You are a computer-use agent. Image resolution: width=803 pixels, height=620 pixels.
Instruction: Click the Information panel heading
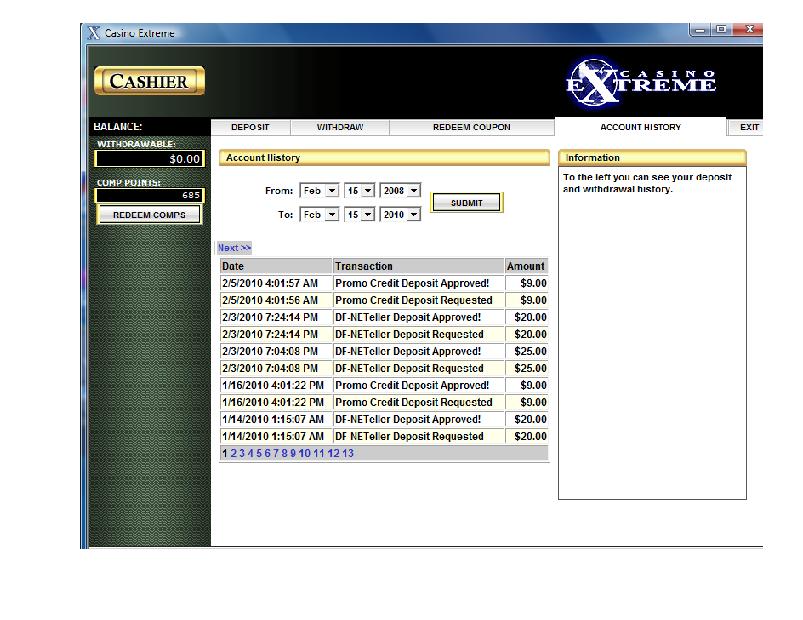click(652, 158)
